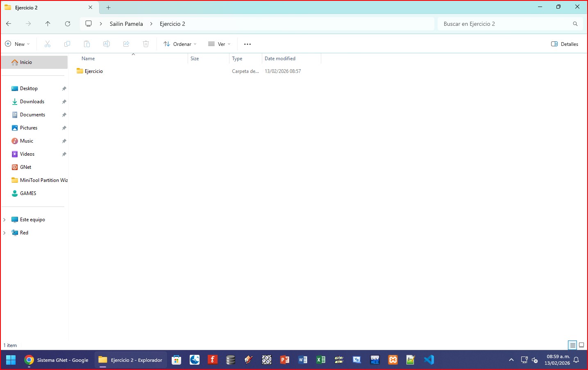Switch to details list view layout
The height and width of the screenshot is (370, 588).
click(572, 345)
